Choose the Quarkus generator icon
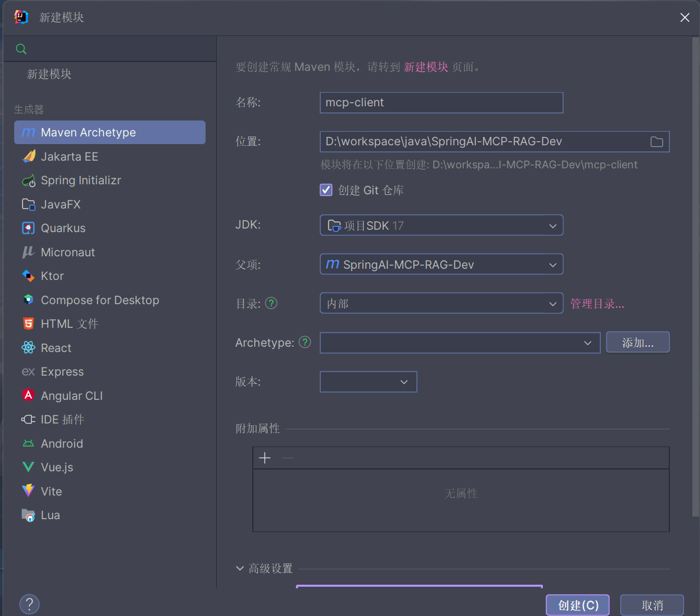Screen dimensions: 700x616 coord(28,228)
